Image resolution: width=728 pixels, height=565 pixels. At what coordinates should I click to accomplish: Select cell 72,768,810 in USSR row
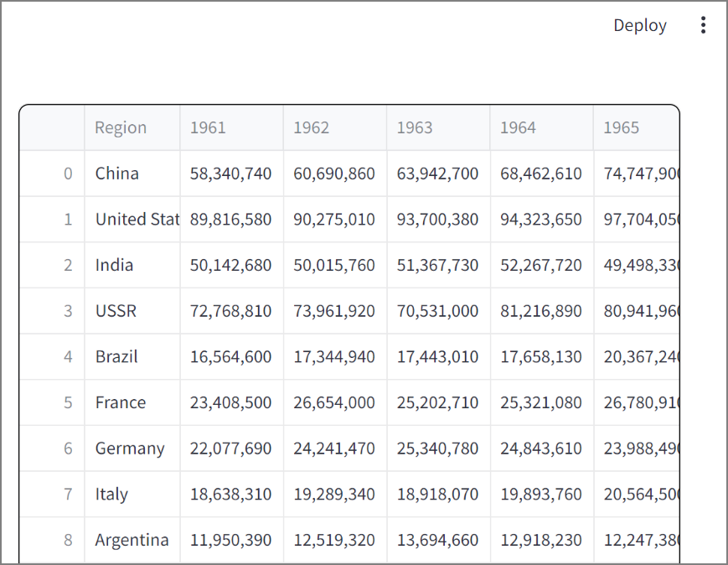tap(232, 311)
